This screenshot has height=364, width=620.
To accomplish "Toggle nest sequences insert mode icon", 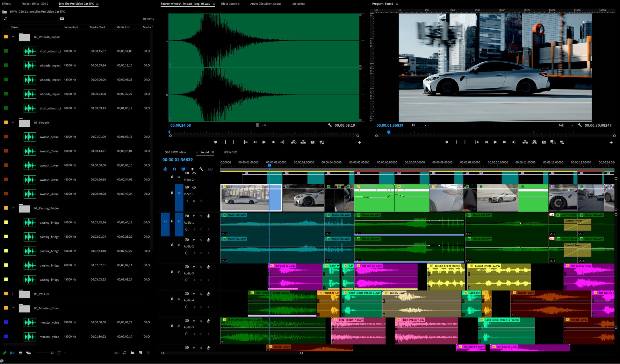I will click(x=165, y=169).
